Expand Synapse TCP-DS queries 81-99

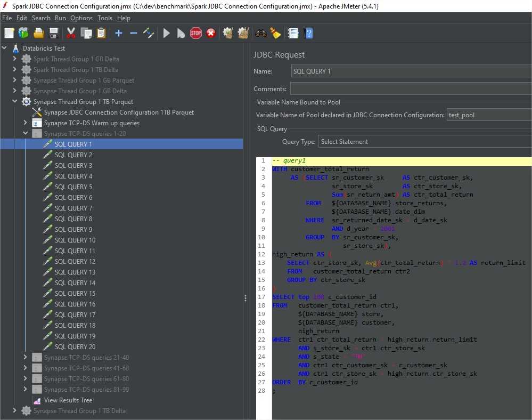(26, 389)
